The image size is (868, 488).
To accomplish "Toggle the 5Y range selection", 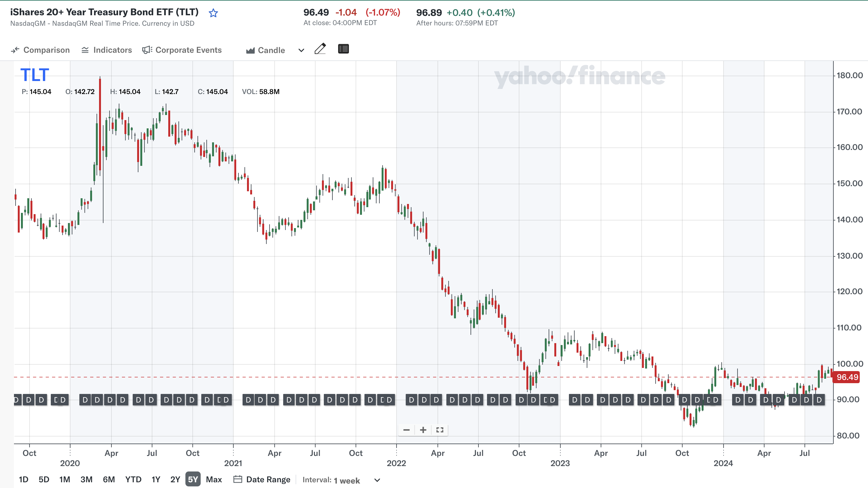I will (193, 479).
